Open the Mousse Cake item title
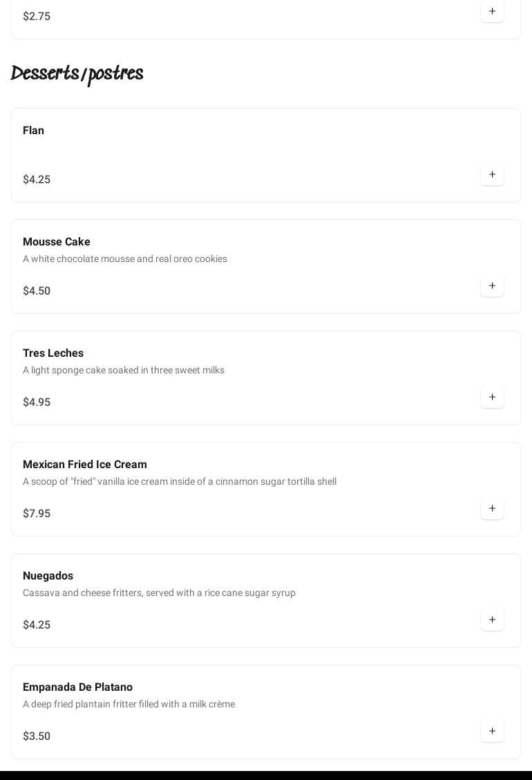532x780 pixels. (57, 242)
